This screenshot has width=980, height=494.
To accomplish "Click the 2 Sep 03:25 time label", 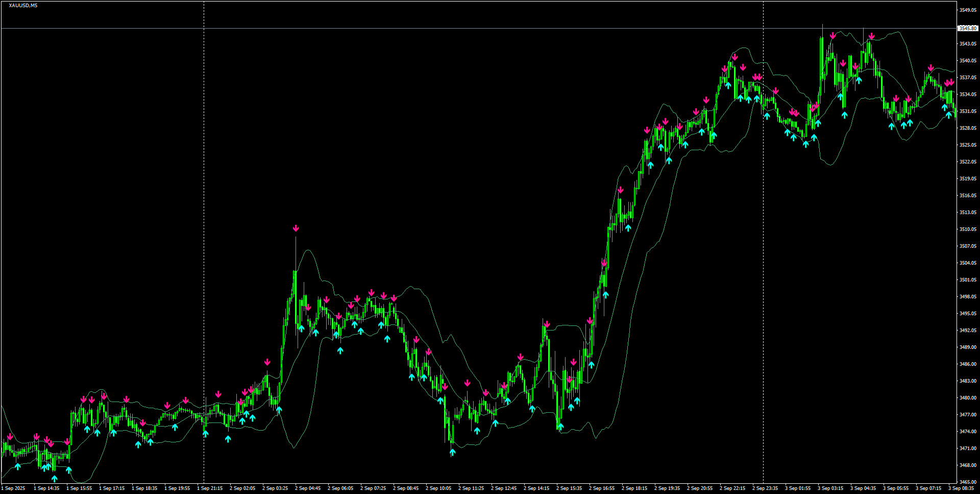I will pos(275,488).
